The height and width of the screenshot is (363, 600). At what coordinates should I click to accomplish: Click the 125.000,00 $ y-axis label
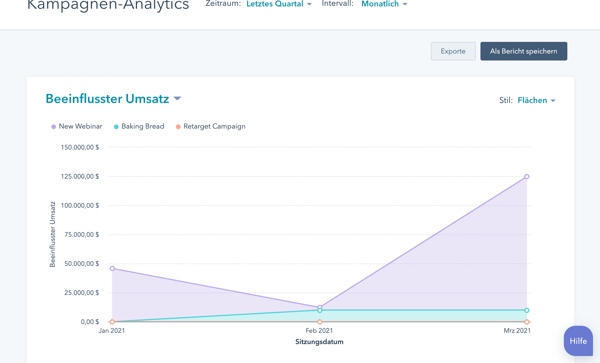click(80, 176)
